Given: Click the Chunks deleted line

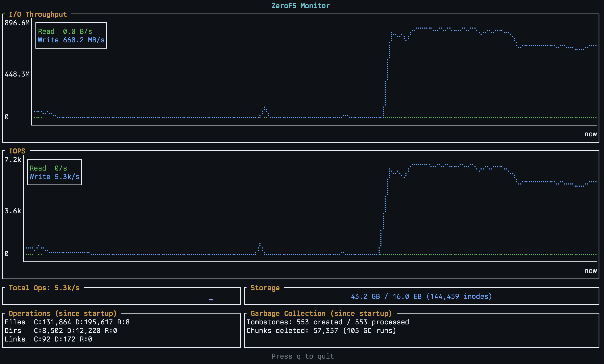Looking at the screenshot, I should [x=321, y=330].
